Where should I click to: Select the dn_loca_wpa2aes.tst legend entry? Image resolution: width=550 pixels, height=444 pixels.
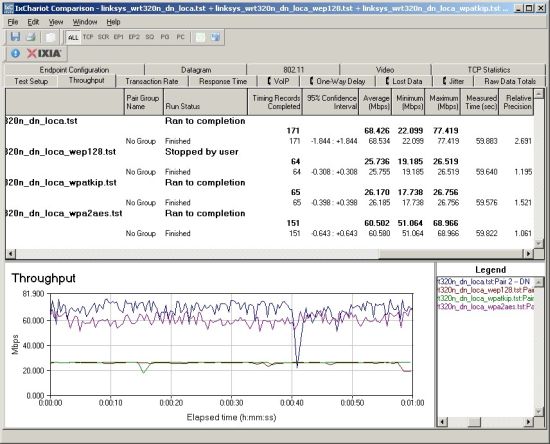[x=485, y=307]
